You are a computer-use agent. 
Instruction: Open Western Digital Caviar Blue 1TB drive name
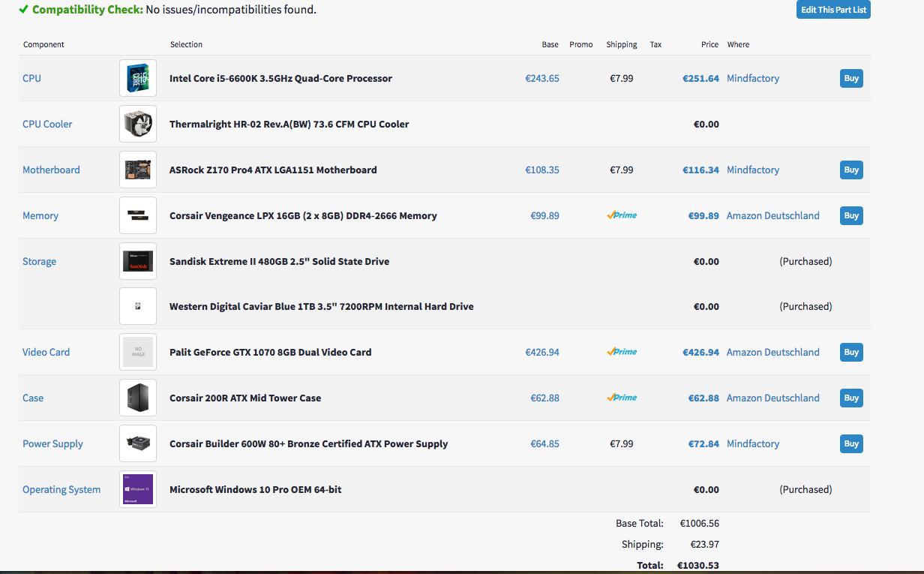click(321, 306)
